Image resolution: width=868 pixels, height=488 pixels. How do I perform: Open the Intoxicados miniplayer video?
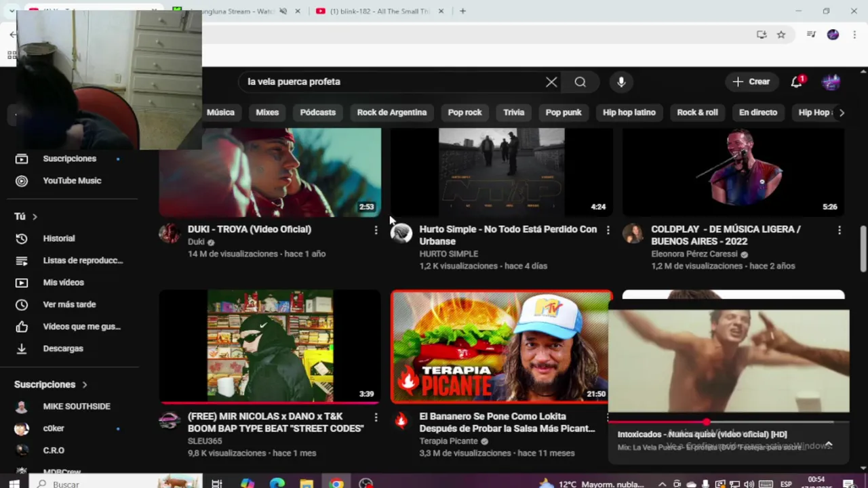coord(728,361)
